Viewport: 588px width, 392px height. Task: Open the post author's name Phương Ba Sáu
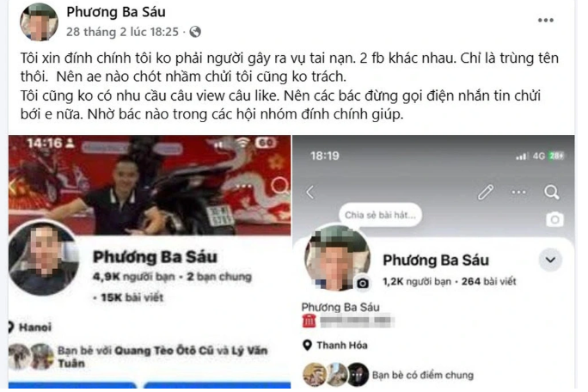[116, 12]
